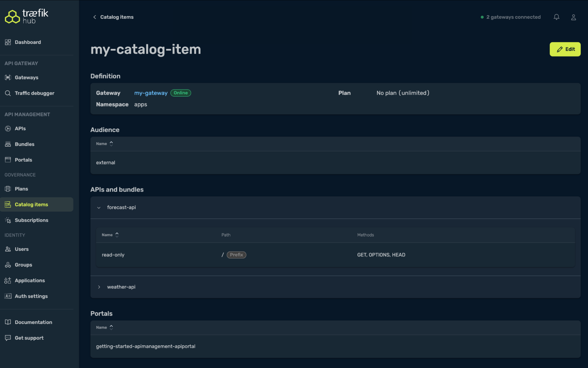588x368 pixels.
Task: Open the Plans governance page
Action: point(21,189)
